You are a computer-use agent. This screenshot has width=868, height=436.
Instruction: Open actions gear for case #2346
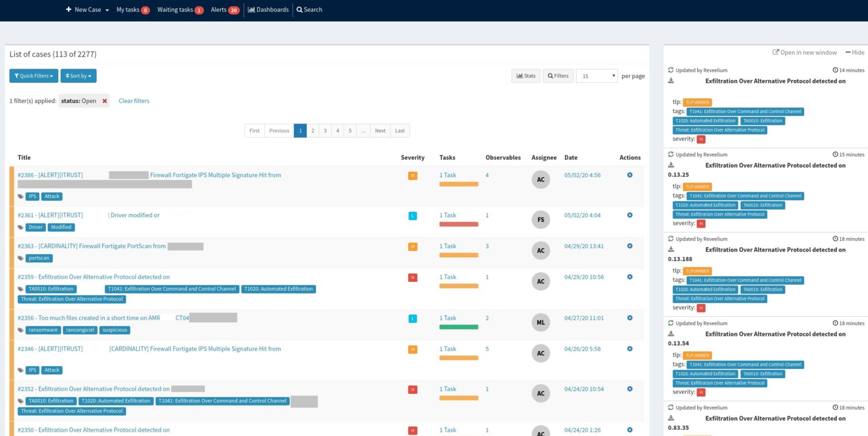(x=630, y=349)
